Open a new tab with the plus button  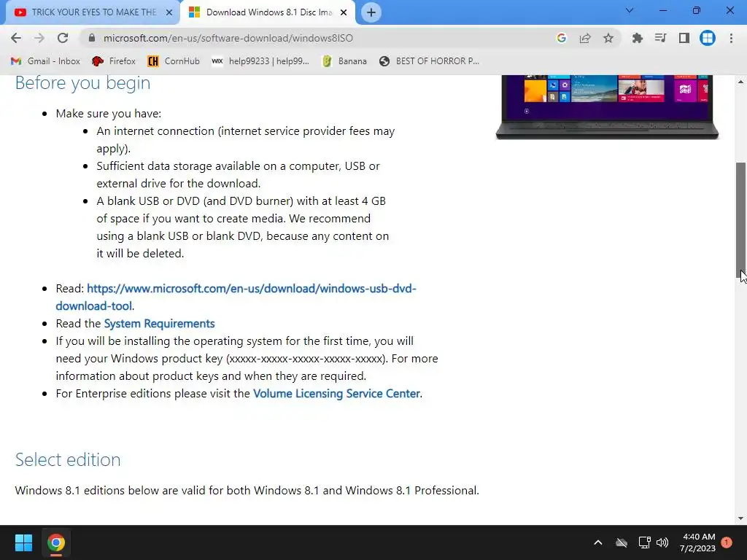[x=371, y=12]
